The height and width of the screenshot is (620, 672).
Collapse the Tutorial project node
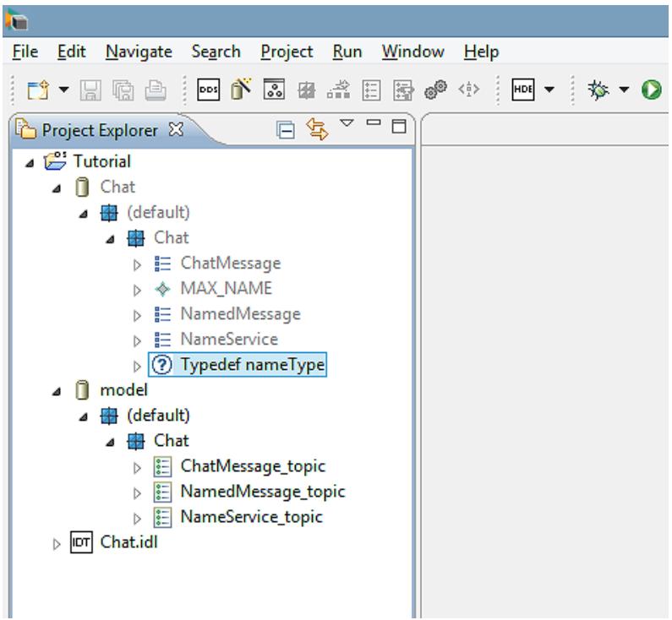pyautogui.click(x=30, y=163)
